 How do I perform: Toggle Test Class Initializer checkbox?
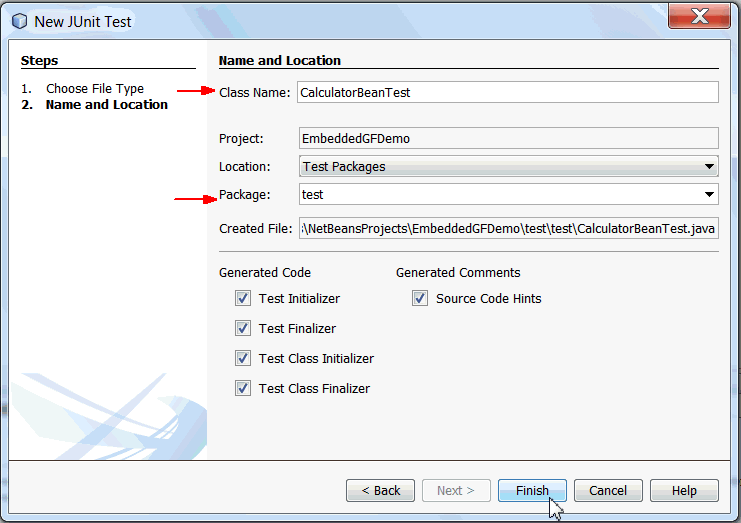pyautogui.click(x=243, y=358)
